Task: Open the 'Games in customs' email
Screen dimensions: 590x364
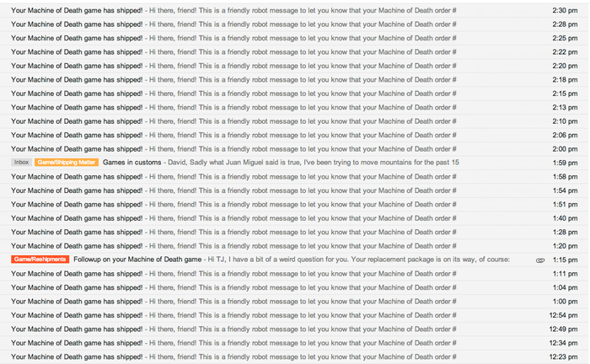Action: click(294, 163)
